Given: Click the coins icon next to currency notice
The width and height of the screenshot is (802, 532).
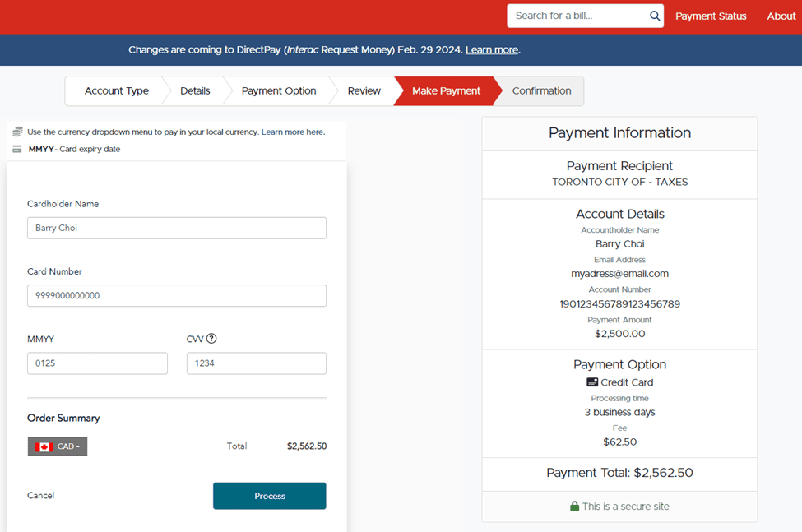Looking at the screenshot, I should [17, 132].
